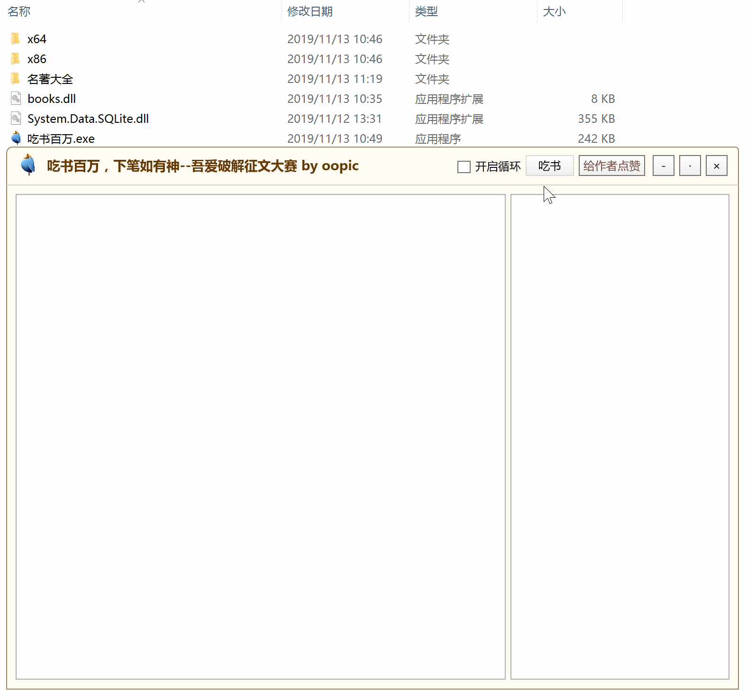Viewport: 747px width, 700px height.
Task: Click the dot button in 吃书百万 title bar
Action: tap(690, 166)
